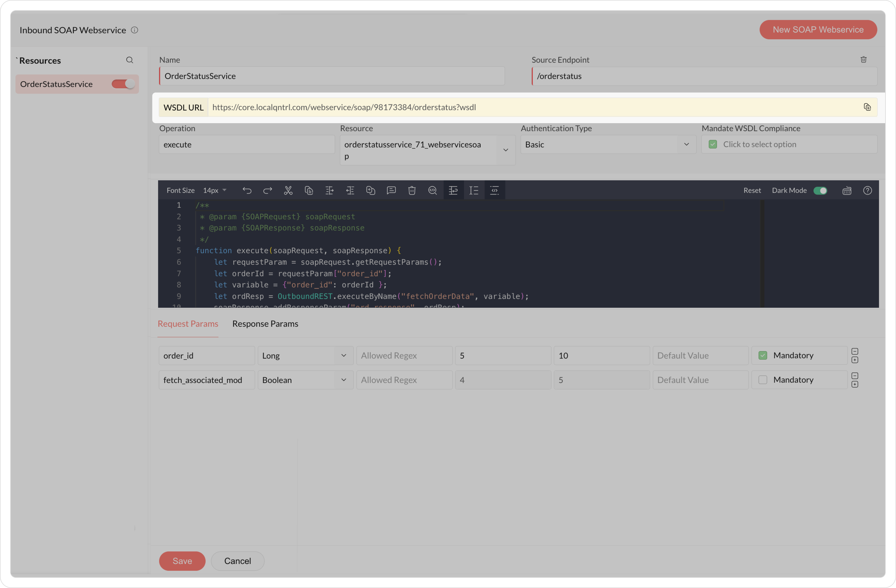Viewport: 896px width, 588px height.
Task: Select the Request Params tab
Action: tap(188, 324)
